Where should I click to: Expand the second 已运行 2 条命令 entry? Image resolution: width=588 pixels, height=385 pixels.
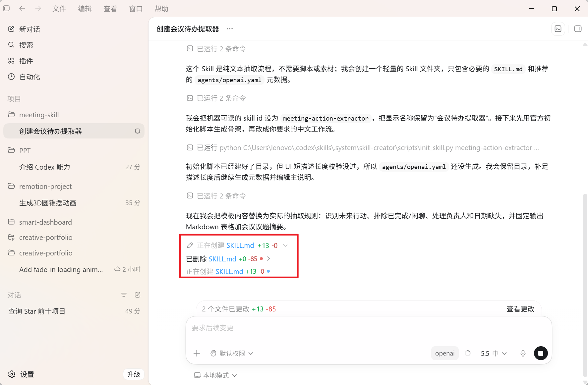coord(216,98)
